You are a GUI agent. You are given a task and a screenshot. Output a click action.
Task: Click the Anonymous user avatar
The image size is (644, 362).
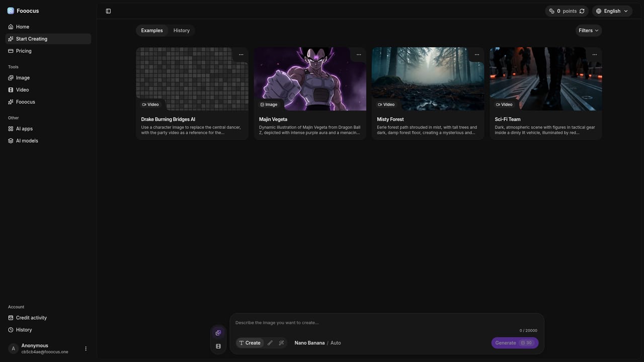pos(14,348)
